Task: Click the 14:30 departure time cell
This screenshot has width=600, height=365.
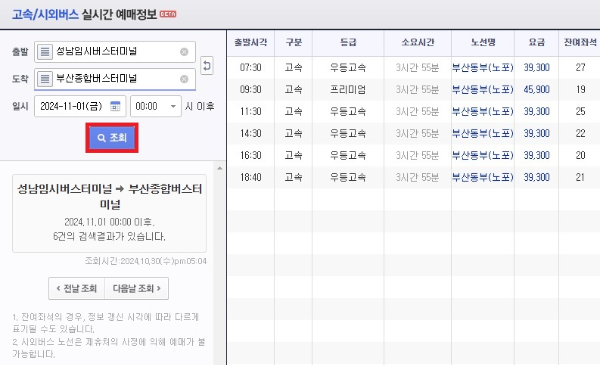Action: [x=251, y=134]
